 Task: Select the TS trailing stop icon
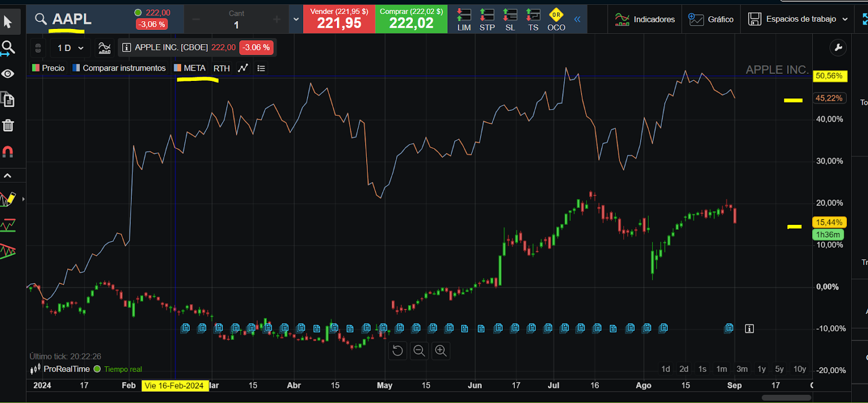point(533,20)
